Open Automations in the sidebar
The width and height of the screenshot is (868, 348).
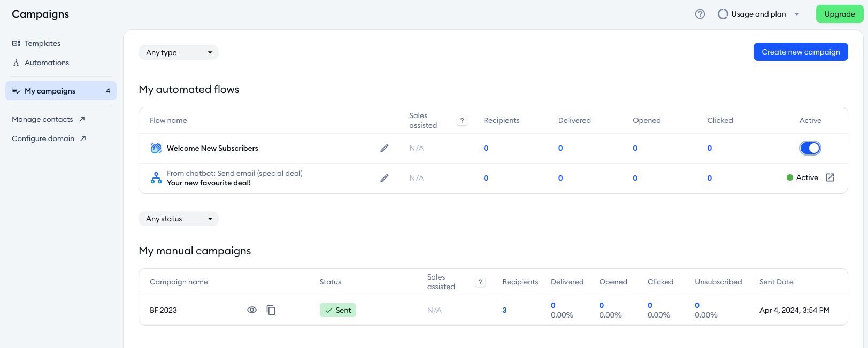pyautogui.click(x=47, y=63)
